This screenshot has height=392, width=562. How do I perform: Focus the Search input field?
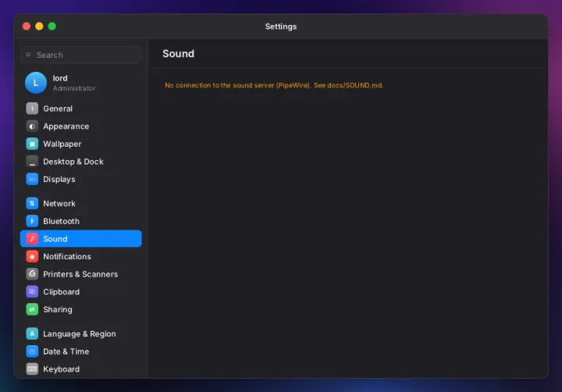(81, 55)
